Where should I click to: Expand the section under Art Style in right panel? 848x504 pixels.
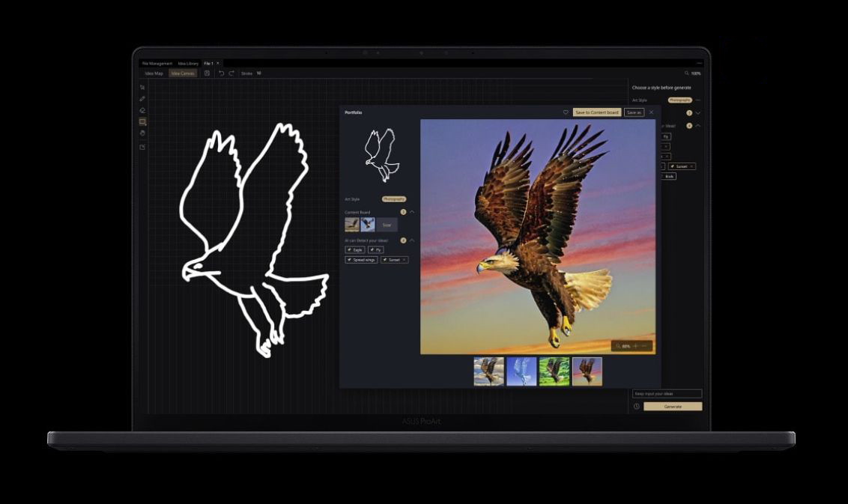tap(697, 113)
